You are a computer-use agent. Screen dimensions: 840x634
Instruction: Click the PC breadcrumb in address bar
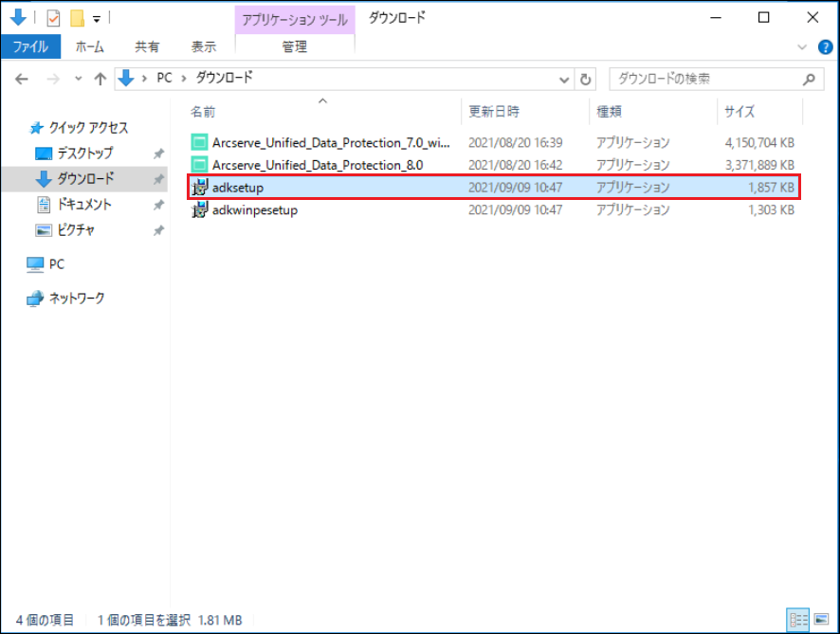point(164,78)
